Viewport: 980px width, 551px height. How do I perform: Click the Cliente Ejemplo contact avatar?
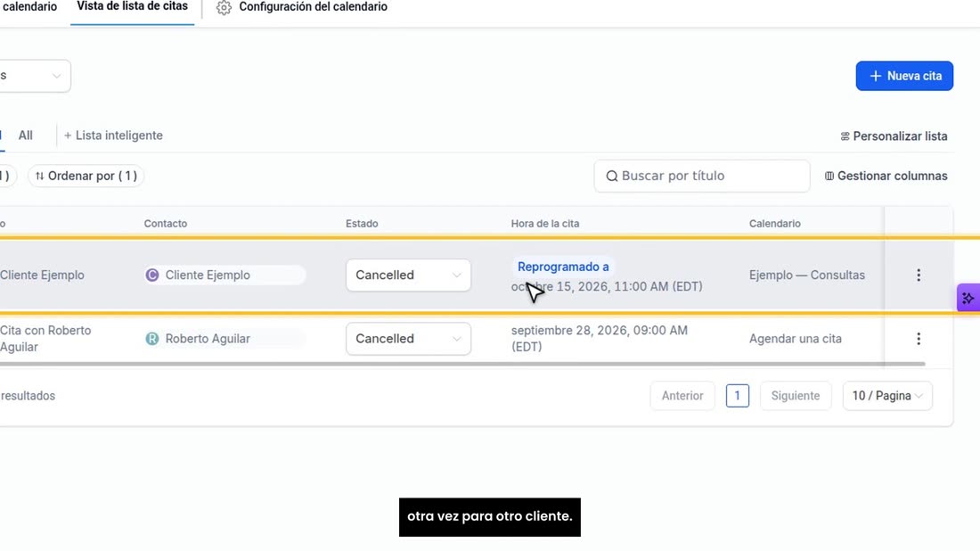(151, 275)
